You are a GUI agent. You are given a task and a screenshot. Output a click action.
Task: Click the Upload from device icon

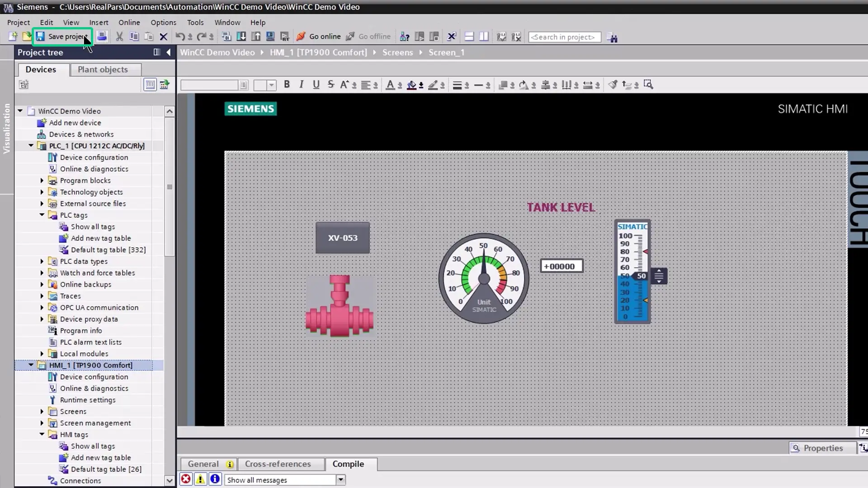(256, 37)
